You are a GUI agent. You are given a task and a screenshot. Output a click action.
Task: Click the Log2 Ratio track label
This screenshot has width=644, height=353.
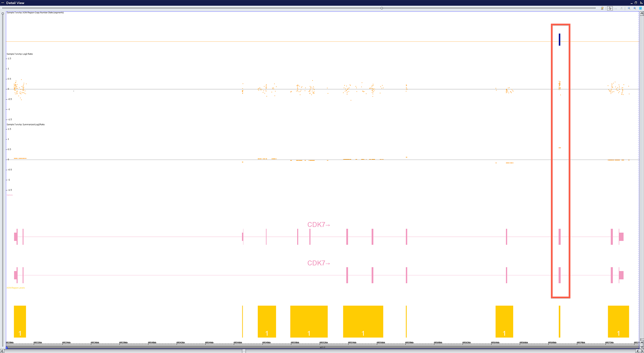coord(20,54)
